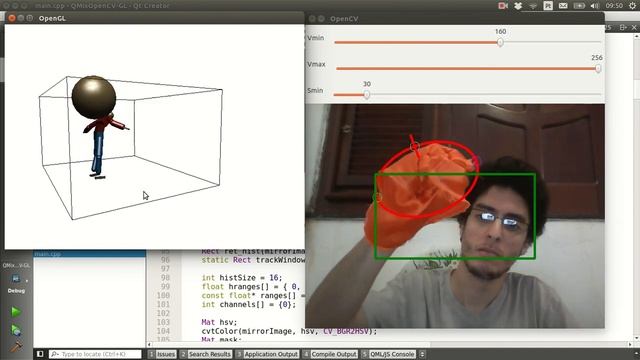Screen dimensions: 640x360
Task: Adjust the Vmin slider handle at 160
Action: click(x=500, y=42)
